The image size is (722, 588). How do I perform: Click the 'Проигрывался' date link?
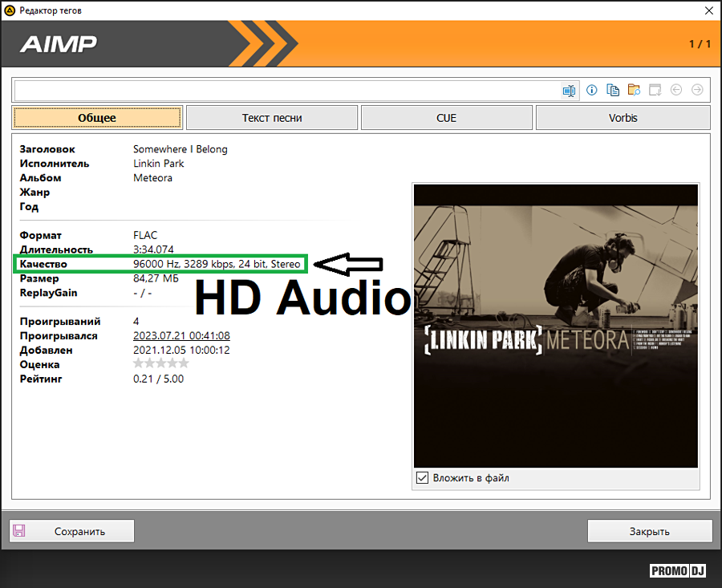click(181, 335)
